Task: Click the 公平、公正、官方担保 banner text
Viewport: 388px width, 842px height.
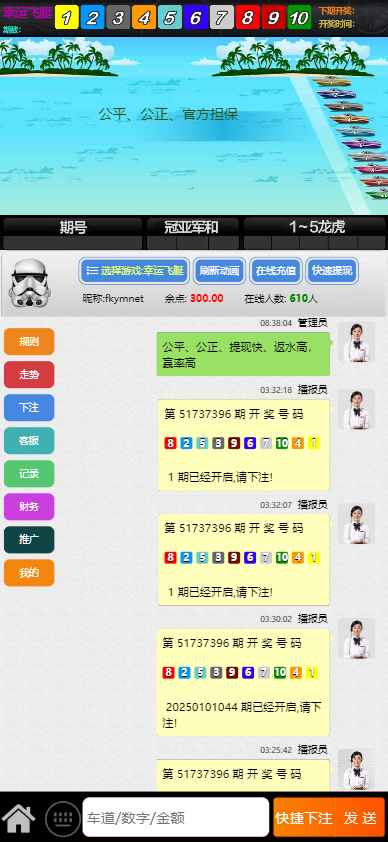Action: click(x=168, y=114)
